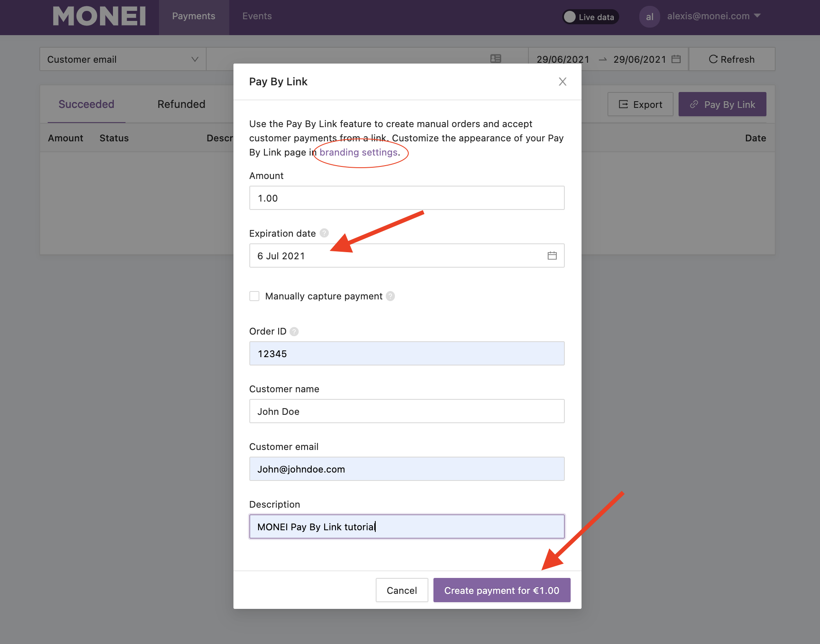Click the MONEI logo
Screen dimensions: 820x644
(x=99, y=16)
